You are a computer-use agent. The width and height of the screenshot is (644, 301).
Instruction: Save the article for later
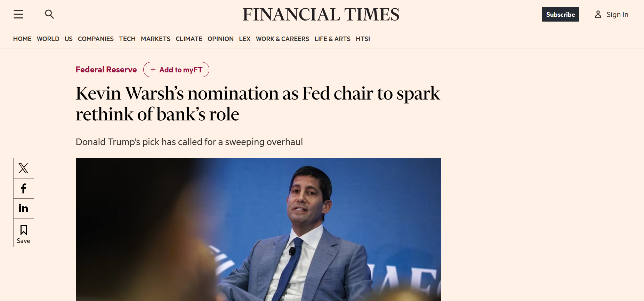[23, 233]
